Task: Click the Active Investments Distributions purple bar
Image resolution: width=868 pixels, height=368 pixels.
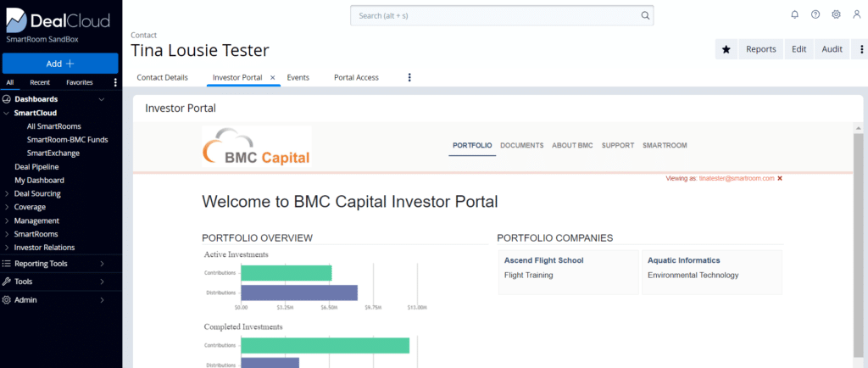Action: 299,293
